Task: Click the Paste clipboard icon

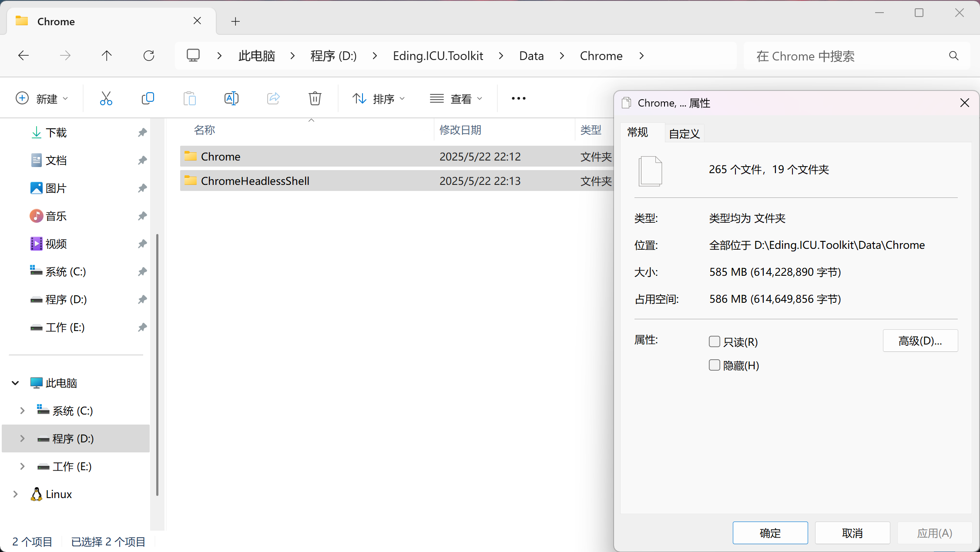Action: click(190, 99)
